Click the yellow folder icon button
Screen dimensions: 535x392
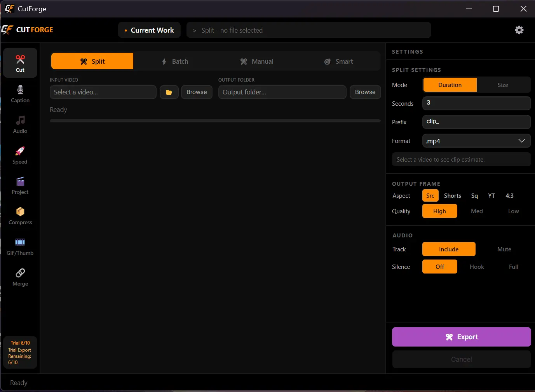(x=169, y=92)
